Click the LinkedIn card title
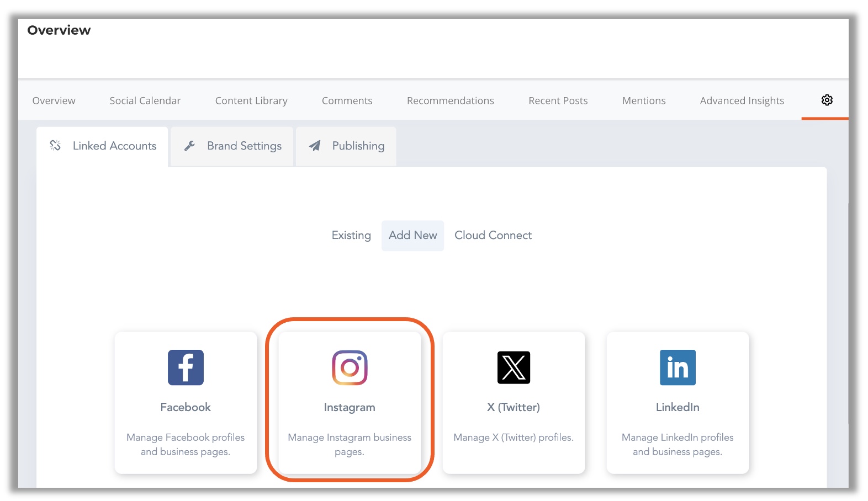The image size is (868, 501). tap(678, 407)
